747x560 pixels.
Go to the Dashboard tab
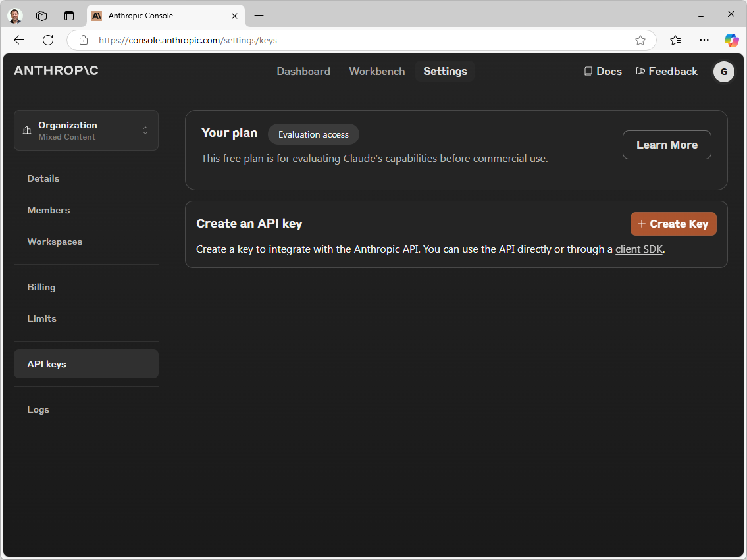(303, 72)
